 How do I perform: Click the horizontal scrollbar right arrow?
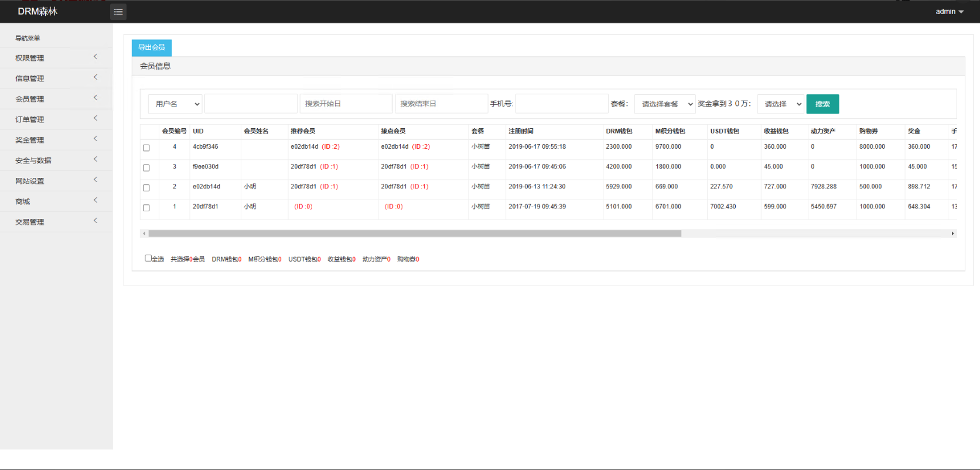tap(952, 234)
